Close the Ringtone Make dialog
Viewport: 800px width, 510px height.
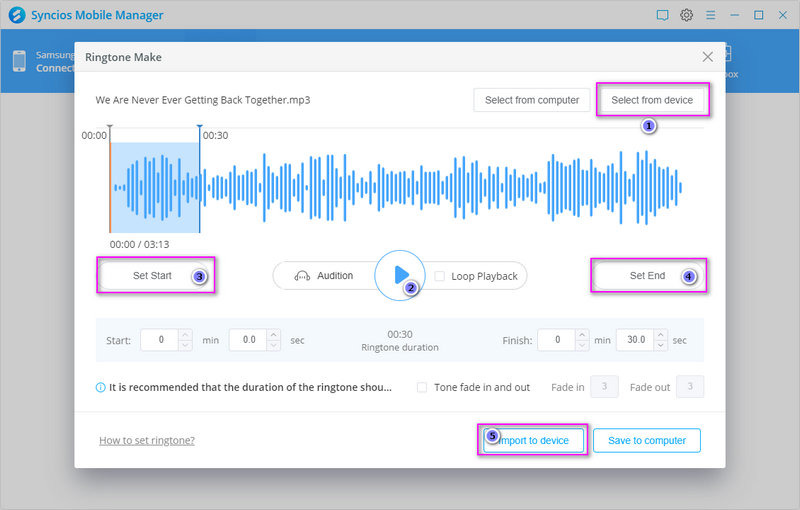click(708, 57)
